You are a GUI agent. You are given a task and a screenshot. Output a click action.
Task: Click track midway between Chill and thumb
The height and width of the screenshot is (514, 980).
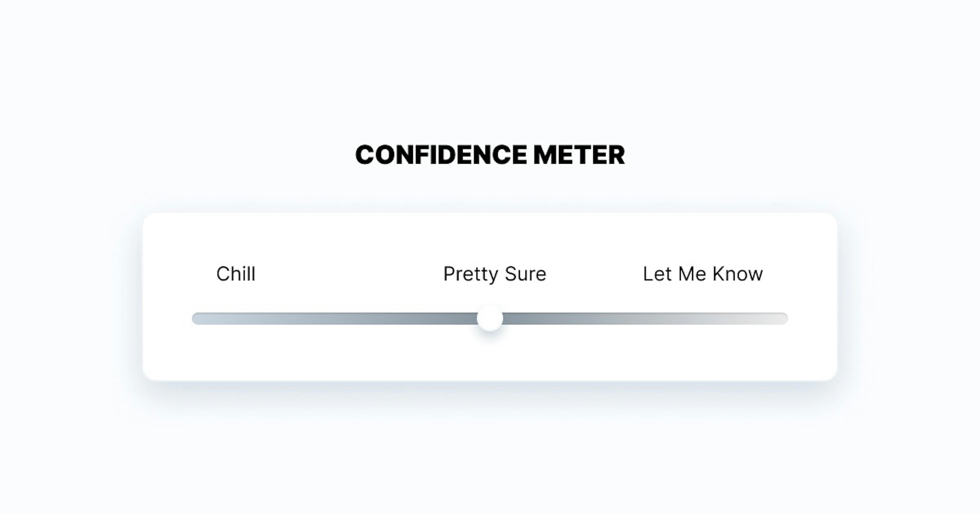click(363, 319)
